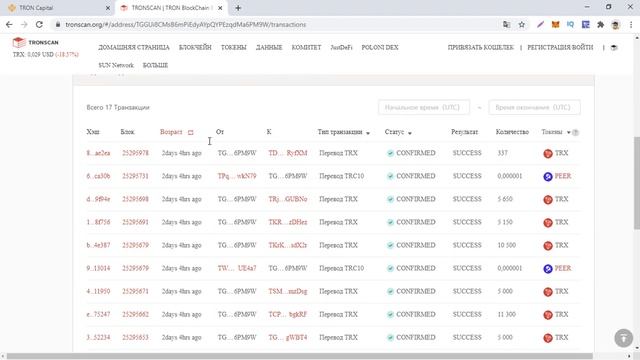Click the vertical page scrollbar
Image resolution: width=640 pixels, height=360 pixels.
[x=637, y=183]
